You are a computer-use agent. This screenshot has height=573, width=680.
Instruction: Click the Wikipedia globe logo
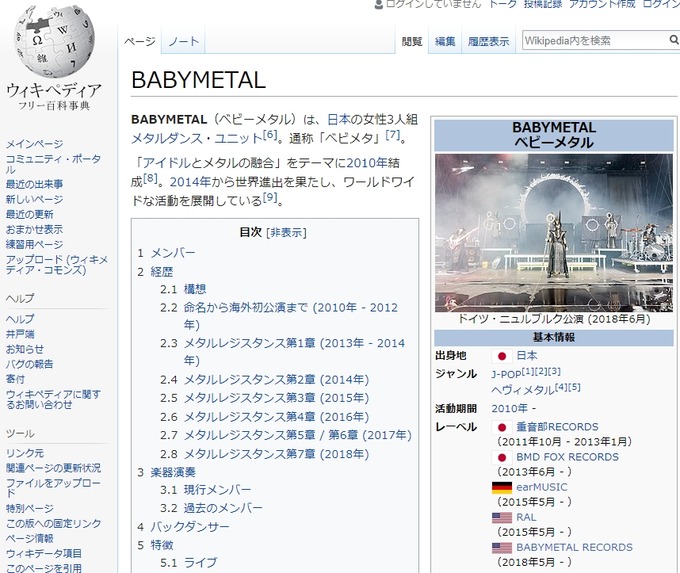pyautogui.click(x=54, y=42)
